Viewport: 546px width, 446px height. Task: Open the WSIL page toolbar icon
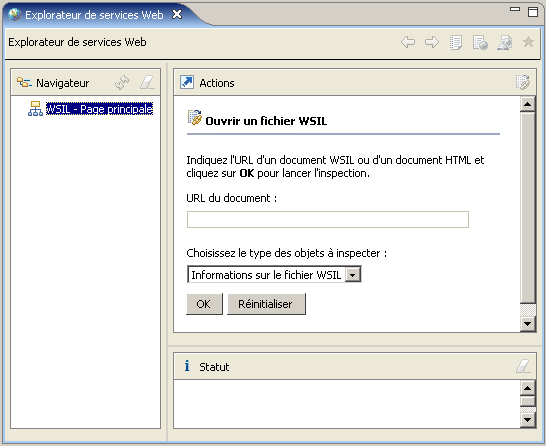click(480, 43)
